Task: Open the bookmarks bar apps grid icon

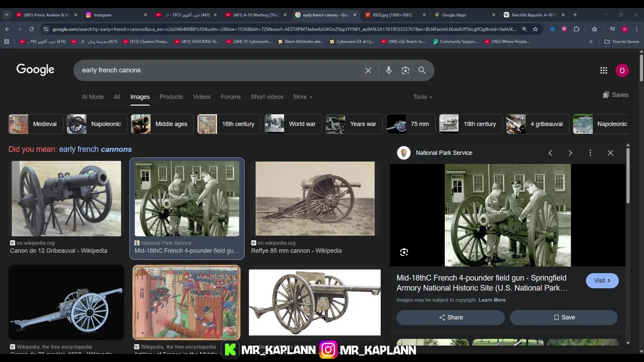Action: click(7, 42)
